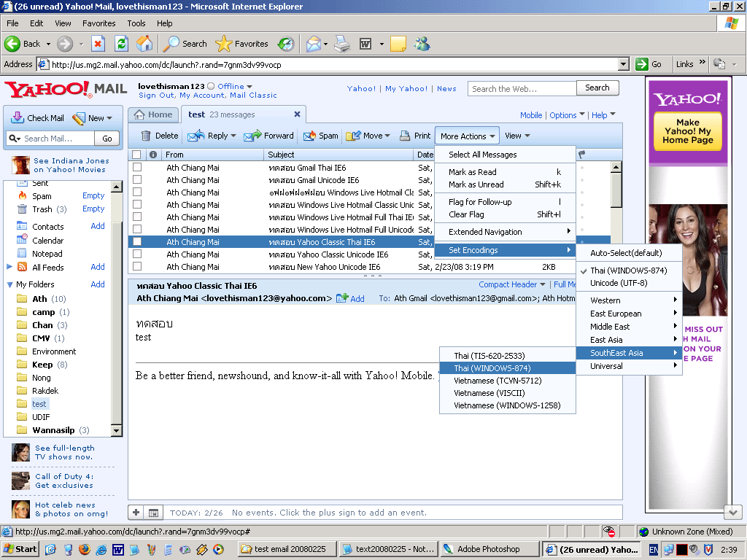The height and width of the screenshot is (560, 747).
Task: Click the Search the Web input field
Action: (522, 88)
